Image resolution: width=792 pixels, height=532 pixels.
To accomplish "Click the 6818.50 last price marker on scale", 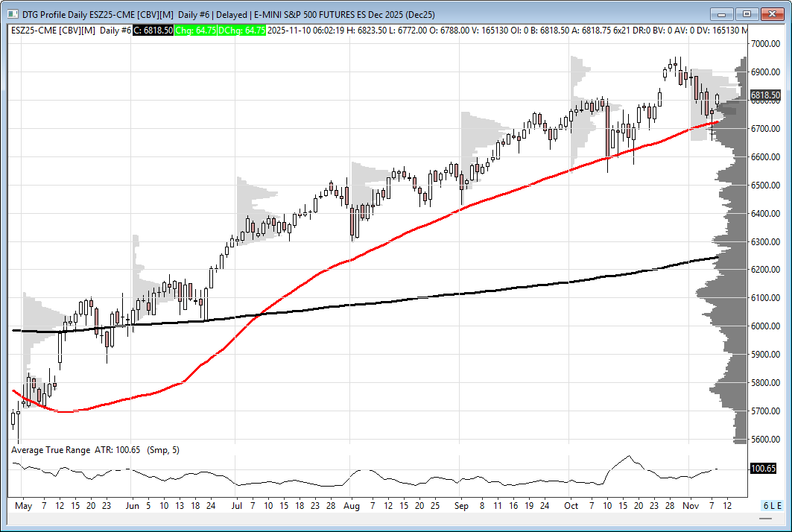I will pos(764,95).
